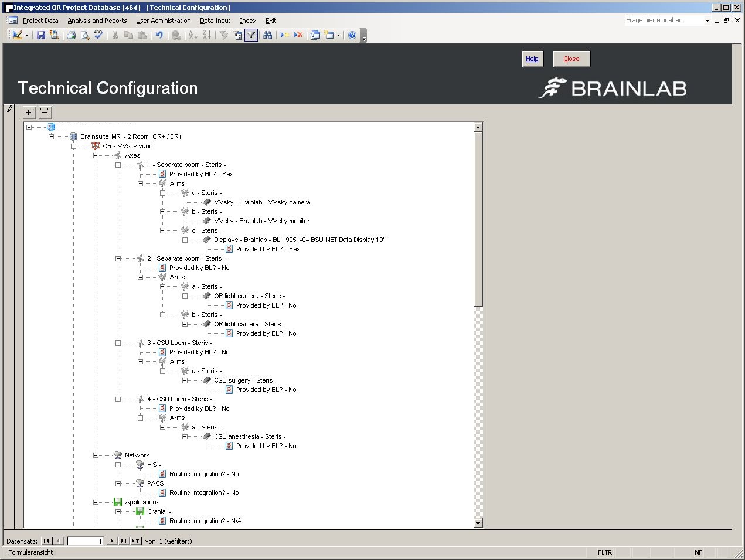
Task: Click the File Search toolbar icon
Action: point(55,35)
